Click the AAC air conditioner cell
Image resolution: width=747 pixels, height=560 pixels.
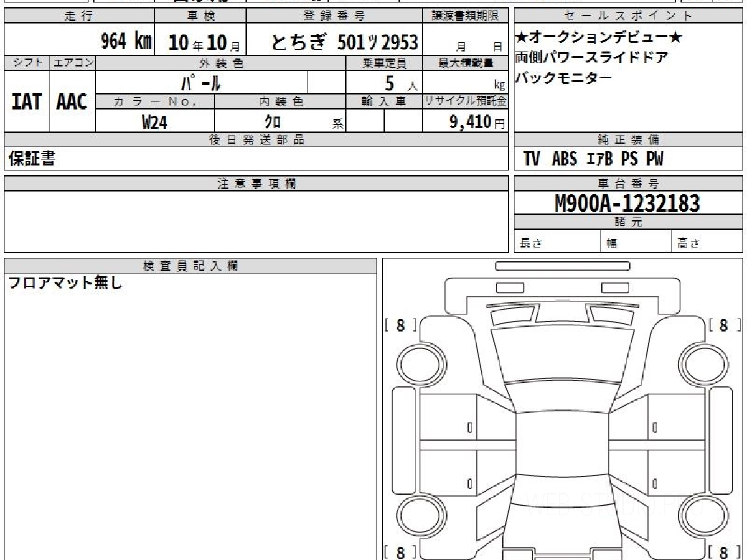point(72,101)
